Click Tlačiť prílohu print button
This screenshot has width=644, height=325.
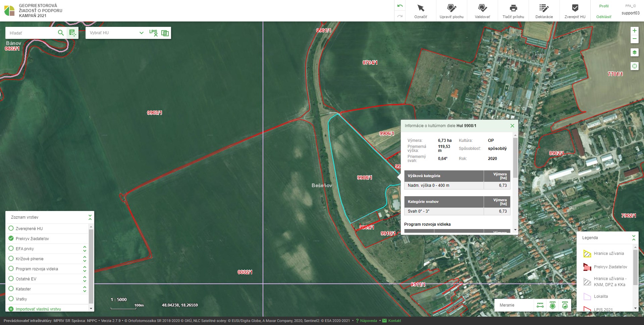(513, 11)
